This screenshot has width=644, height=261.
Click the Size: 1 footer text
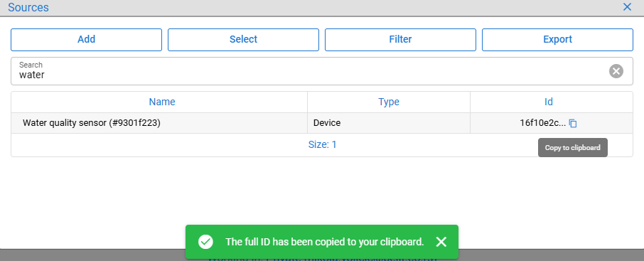click(322, 144)
